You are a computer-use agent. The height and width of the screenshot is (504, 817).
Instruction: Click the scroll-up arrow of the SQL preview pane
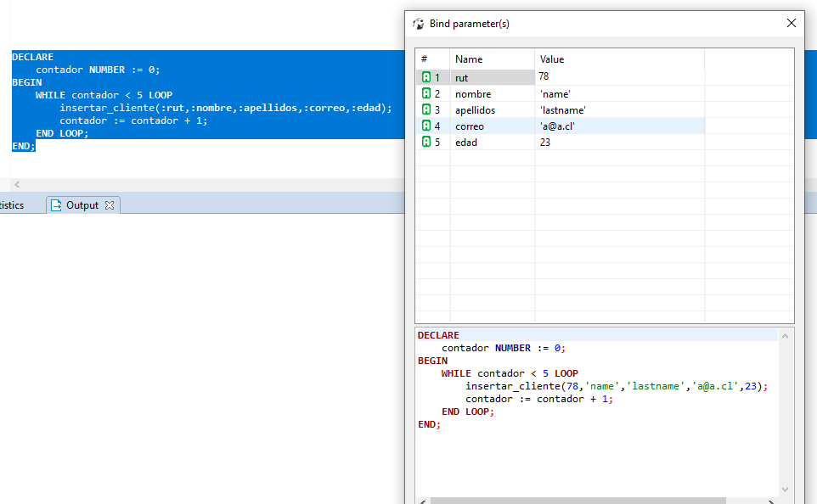click(784, 334)
